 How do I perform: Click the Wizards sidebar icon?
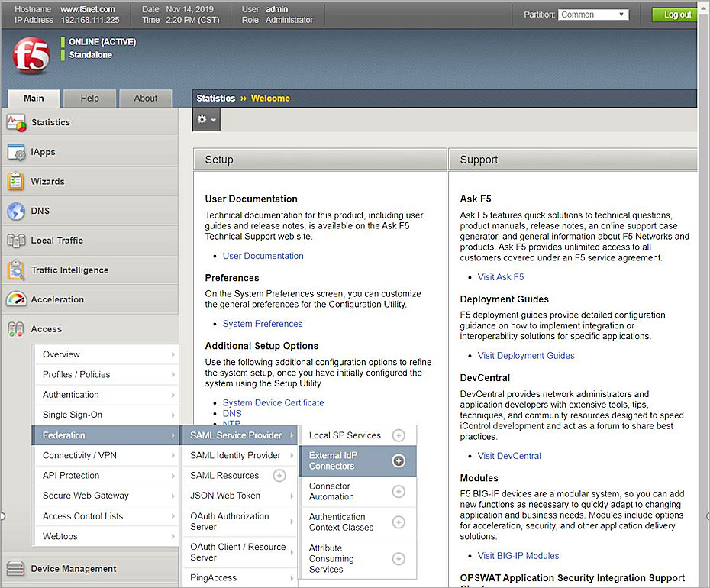(18, 182)
